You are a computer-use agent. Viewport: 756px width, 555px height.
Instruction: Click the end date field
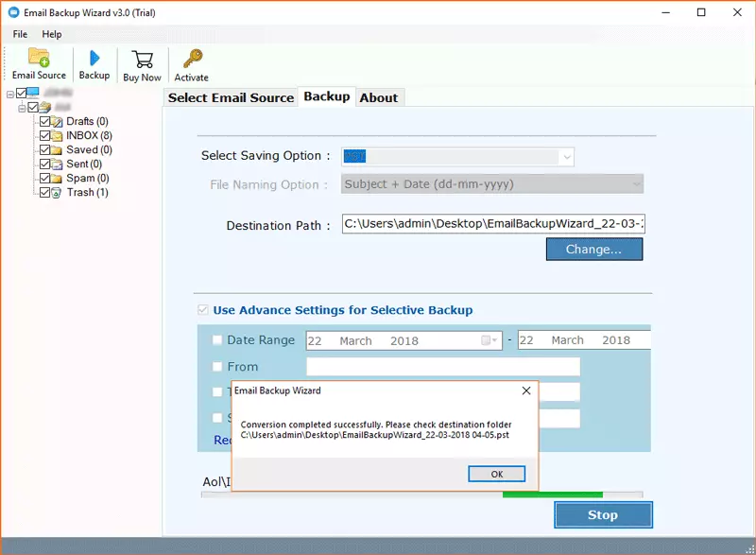point(584,340)
